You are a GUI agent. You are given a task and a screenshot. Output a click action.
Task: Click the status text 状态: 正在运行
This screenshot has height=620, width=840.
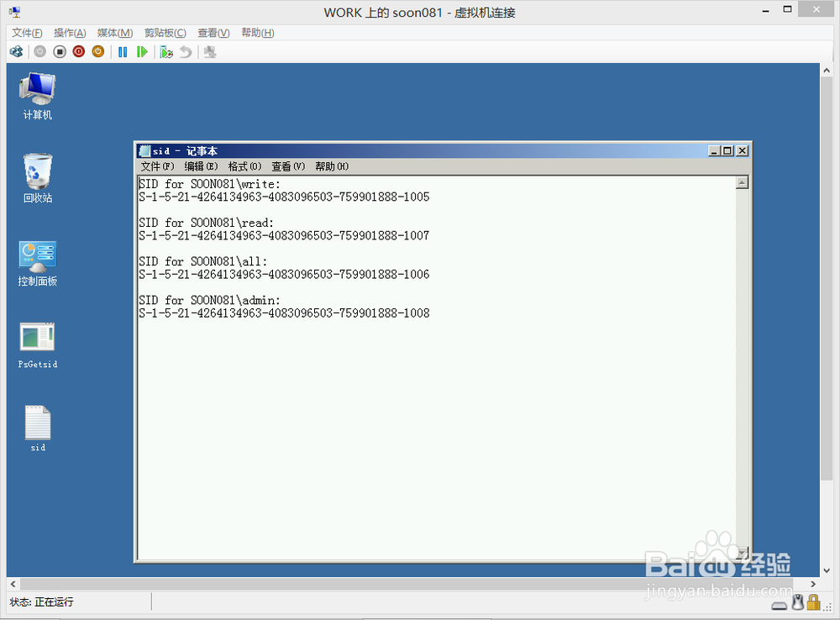tap(42, 602)
